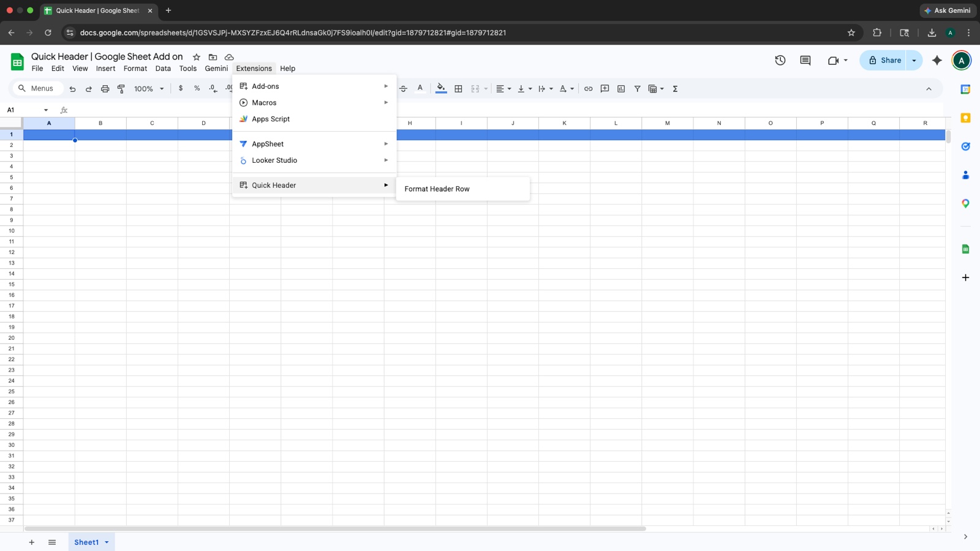Open the comments panel icon
The height and width of the screenshot is (551, 980).
(805, 61)
